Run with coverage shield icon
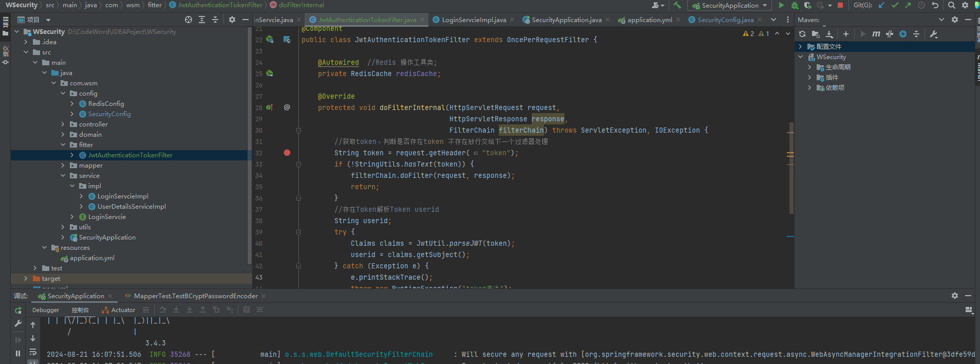 tap(807, 5)
